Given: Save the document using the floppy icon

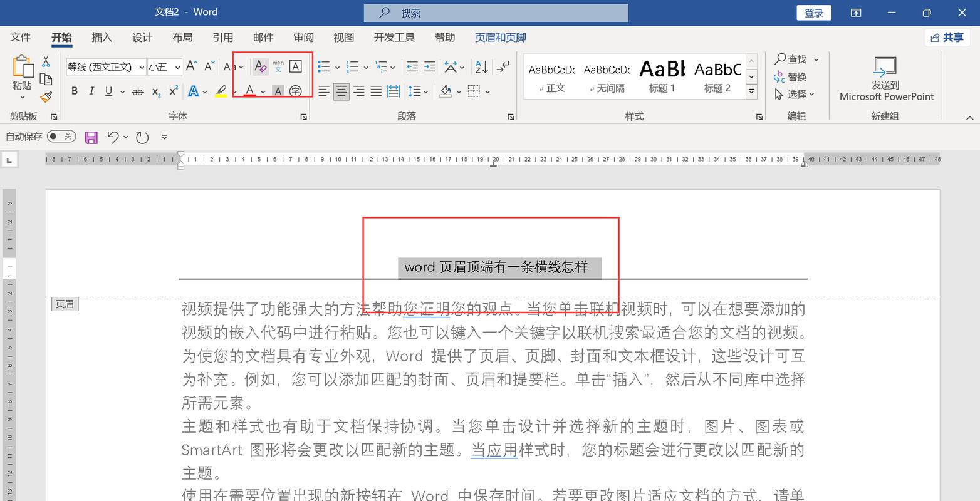Looking at the screenshot, I should 91,137.
